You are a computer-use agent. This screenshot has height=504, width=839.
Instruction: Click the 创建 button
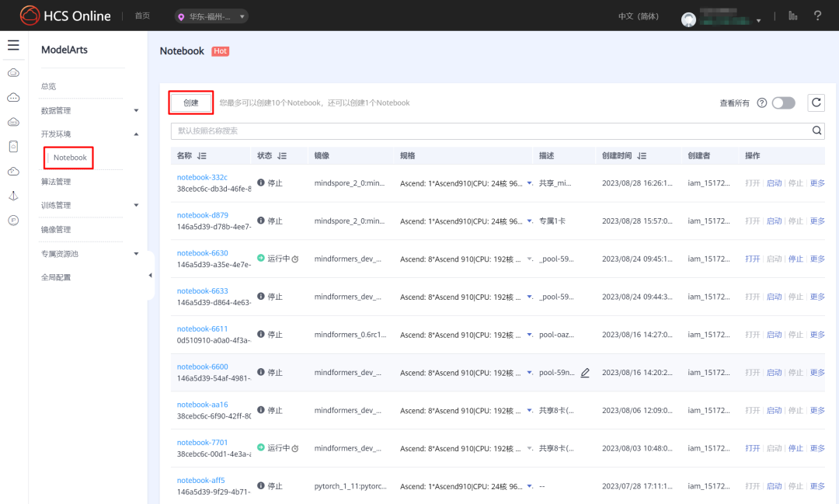coord(191,103)
